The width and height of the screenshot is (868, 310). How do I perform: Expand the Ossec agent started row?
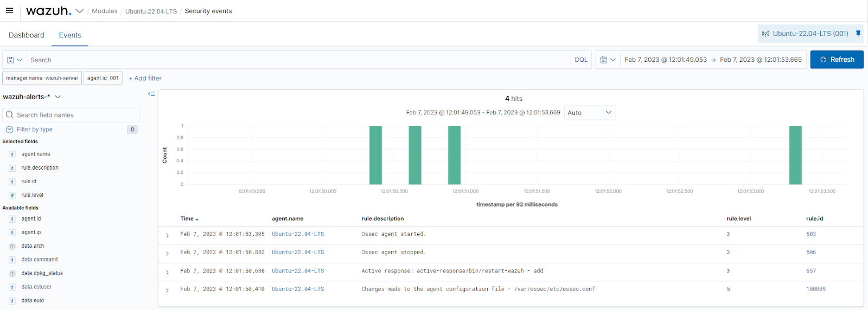(x=167, y=235)
